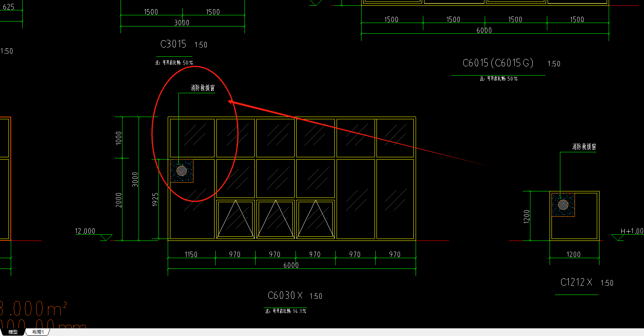This screenshot has width=644, height=336.
Task: Click the 2000 vertical dimension
Action: point(119,200)
